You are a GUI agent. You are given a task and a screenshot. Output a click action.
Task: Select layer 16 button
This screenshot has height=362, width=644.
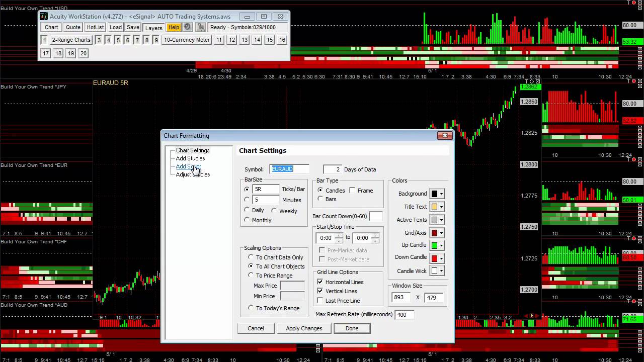282,40
